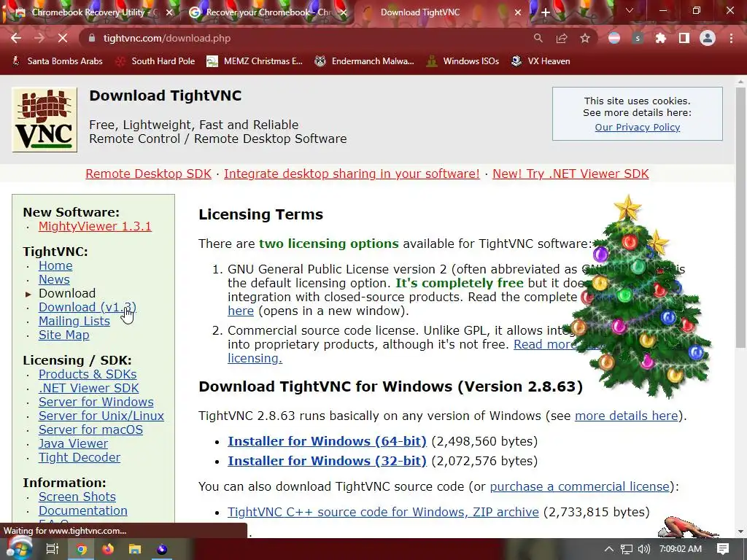The image size is (747, 560).
Task: Bookmark this page with the star icon
Action: click(585, 38)
